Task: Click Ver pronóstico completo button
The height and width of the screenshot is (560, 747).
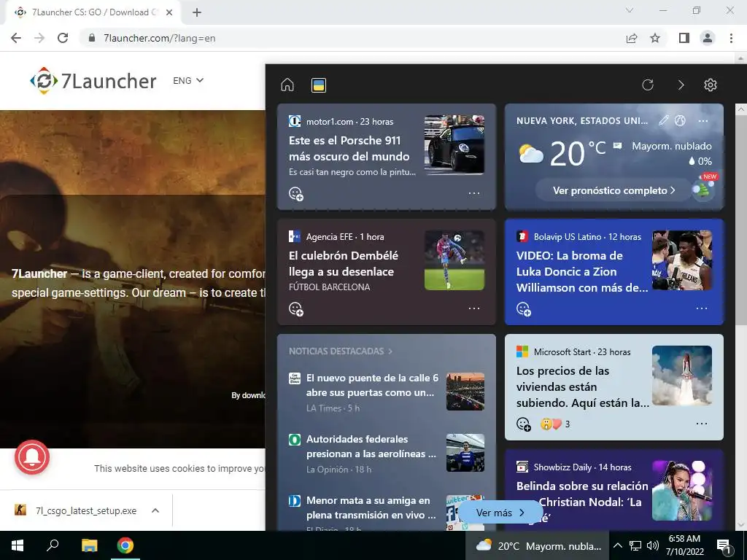Action: pos(614,190)
